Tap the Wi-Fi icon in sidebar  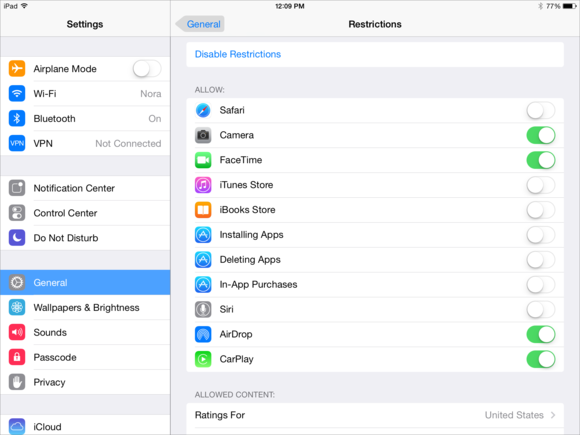17,94
